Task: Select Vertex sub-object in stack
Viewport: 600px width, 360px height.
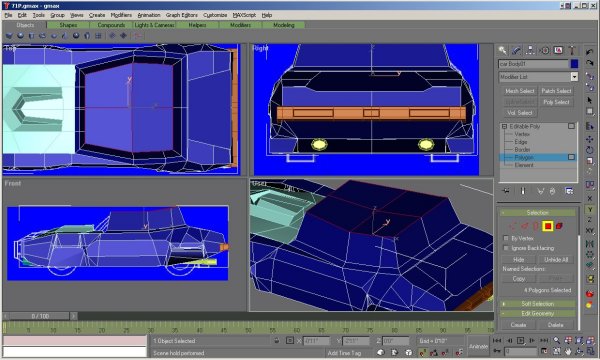Action: (522, 134)
